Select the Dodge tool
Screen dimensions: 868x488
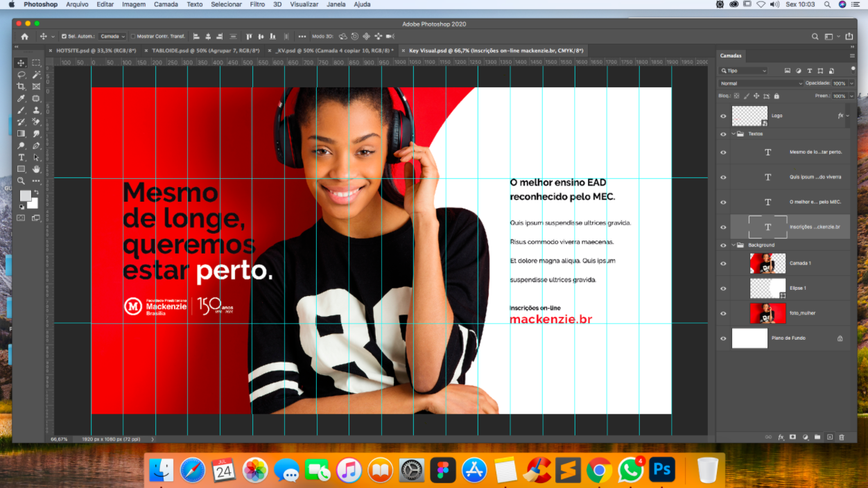pos(21,146)
